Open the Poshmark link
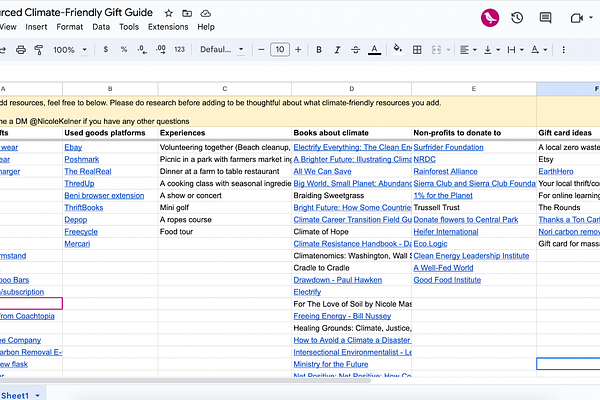This screenshot has height=400, width=600. [x=82, y=159]
